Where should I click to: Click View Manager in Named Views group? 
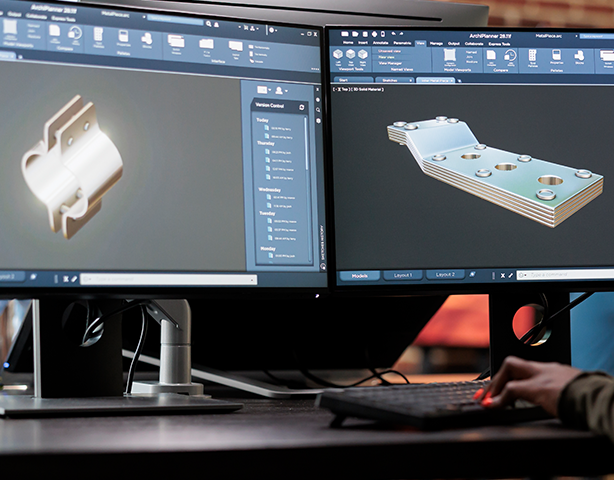390,63
